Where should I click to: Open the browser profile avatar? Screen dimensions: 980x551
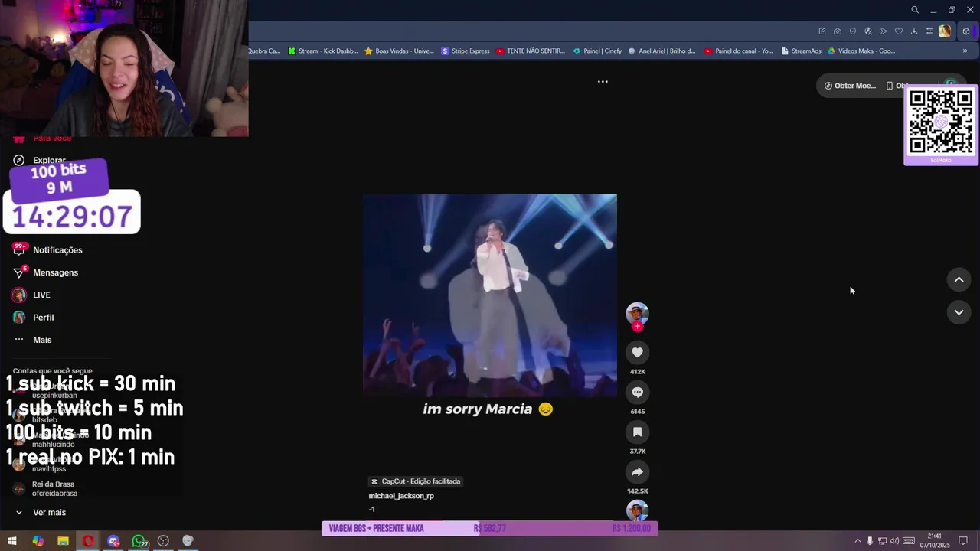pyautogui.click(x=945, y=31)
